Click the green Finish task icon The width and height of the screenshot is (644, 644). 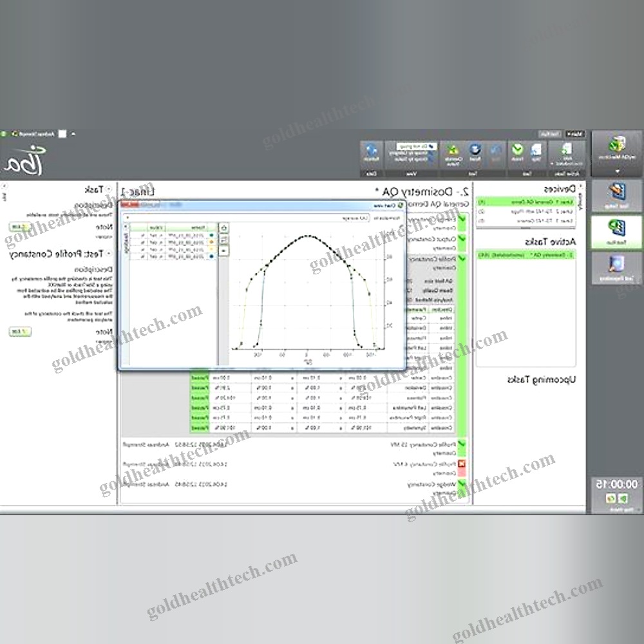coord(518,149)
